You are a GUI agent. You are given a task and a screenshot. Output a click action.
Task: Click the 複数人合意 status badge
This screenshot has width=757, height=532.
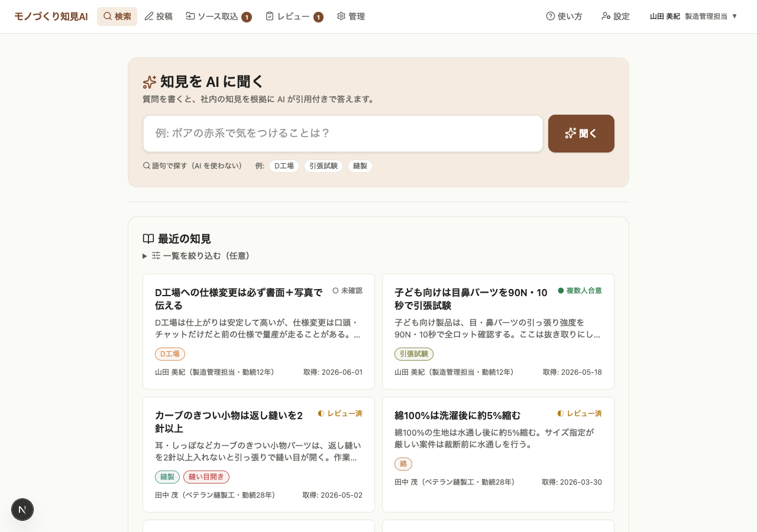coord(580,291)
